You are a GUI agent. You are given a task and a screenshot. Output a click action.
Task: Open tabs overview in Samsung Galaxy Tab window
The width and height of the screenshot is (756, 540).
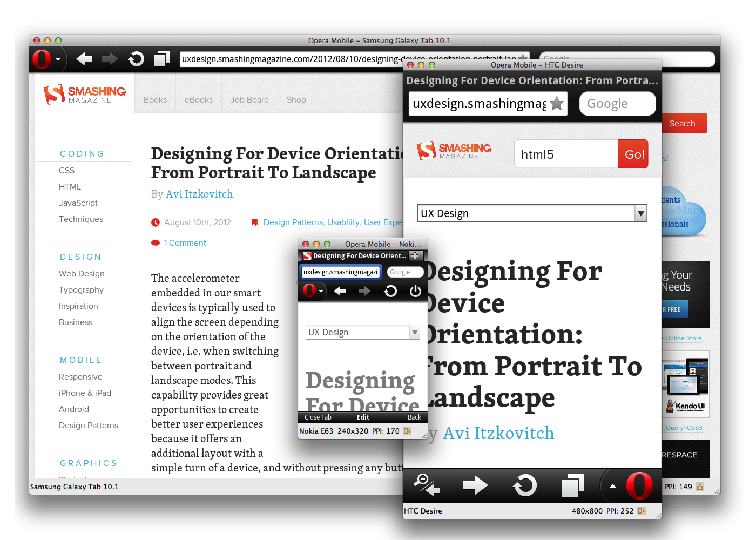pyautogui.click(x=162, y=58)
